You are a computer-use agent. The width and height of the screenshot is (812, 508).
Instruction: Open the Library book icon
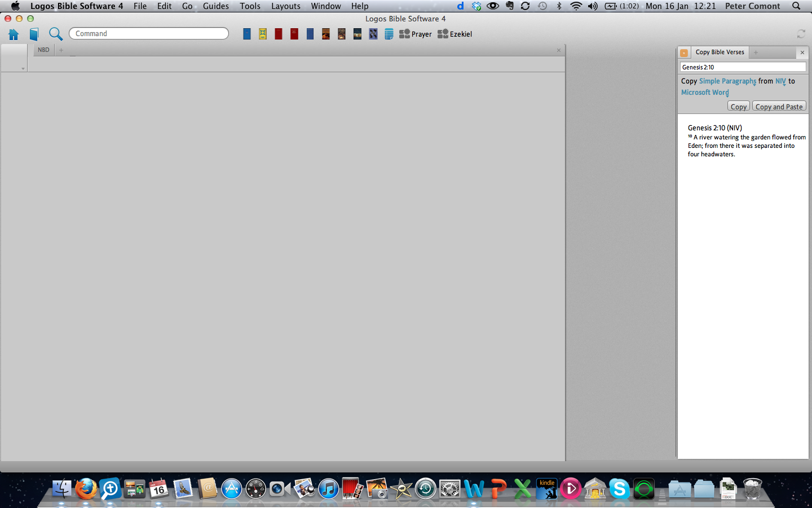coord(34,34)
